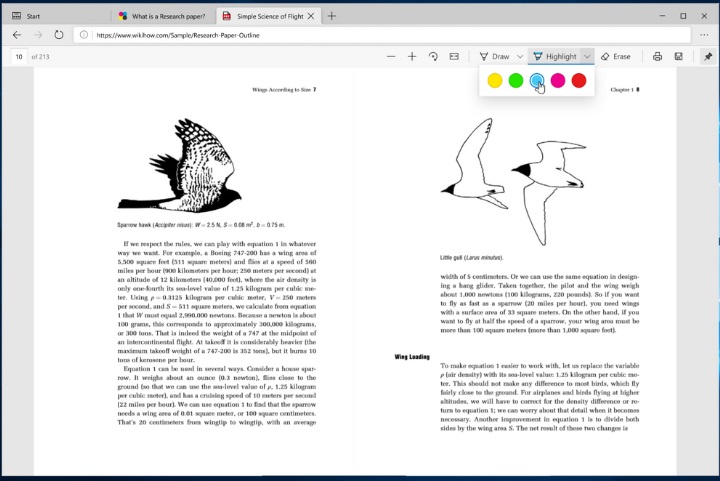Viewport: 720px width, 481px height.
Task: Minimize the browser window
Action: tap(662, 16)
